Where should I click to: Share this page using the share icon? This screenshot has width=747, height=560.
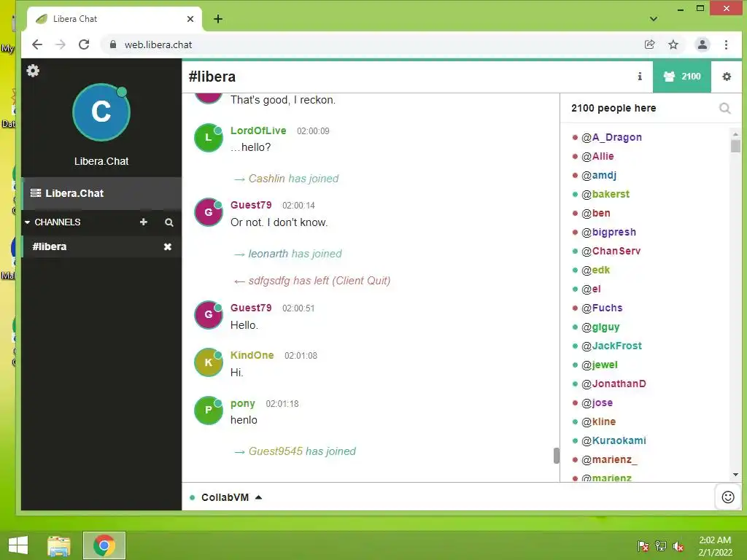click(649, 44)
